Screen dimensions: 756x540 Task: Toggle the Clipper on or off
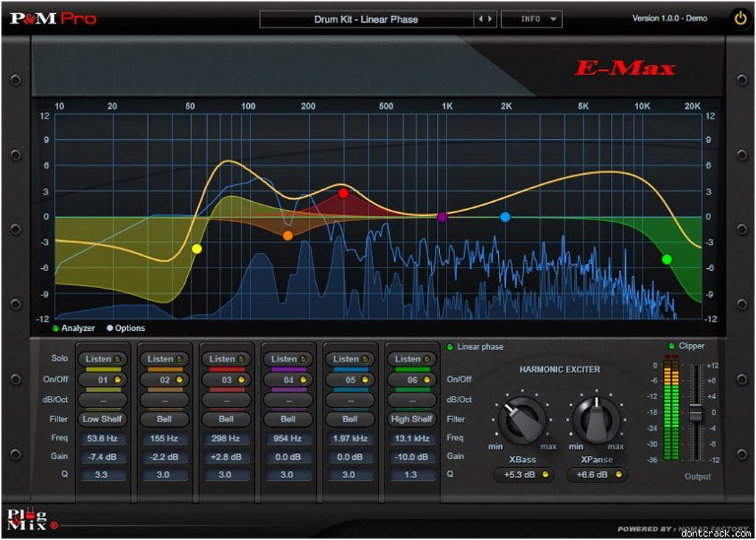tap(686, 346)
